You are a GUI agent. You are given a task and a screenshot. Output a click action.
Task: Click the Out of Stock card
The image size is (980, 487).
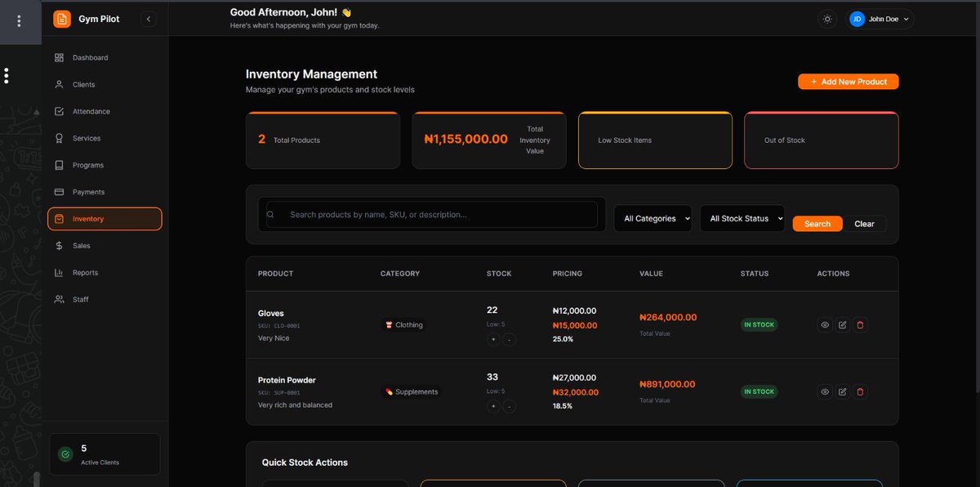pos(822,141)
